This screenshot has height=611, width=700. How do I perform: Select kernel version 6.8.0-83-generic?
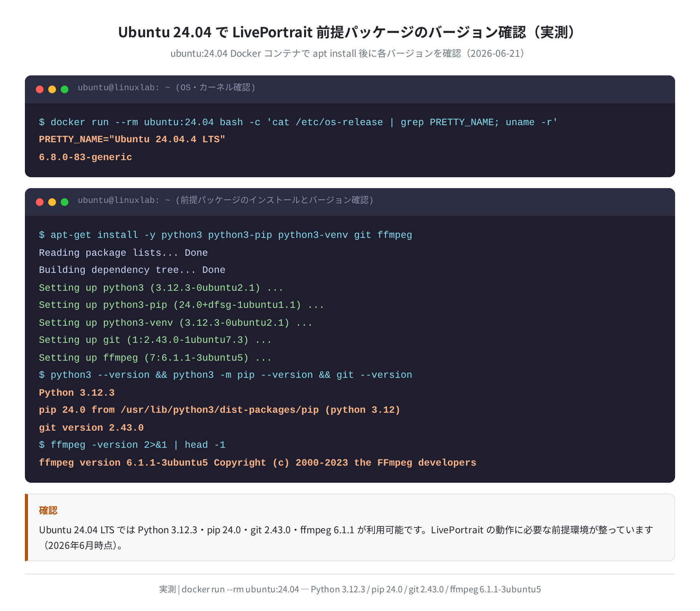(86, 157)
